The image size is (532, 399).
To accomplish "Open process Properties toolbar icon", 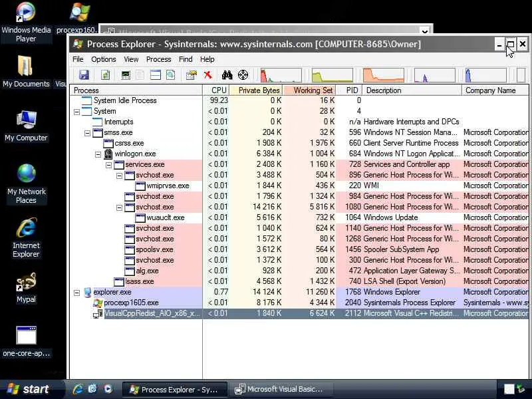I will coord(192,74).
